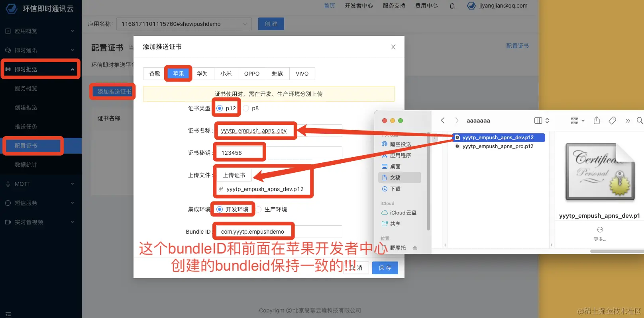Screen dimensions: 644x318
Task: Open 服务支持 in the top navigation
Action: point(394,6)
